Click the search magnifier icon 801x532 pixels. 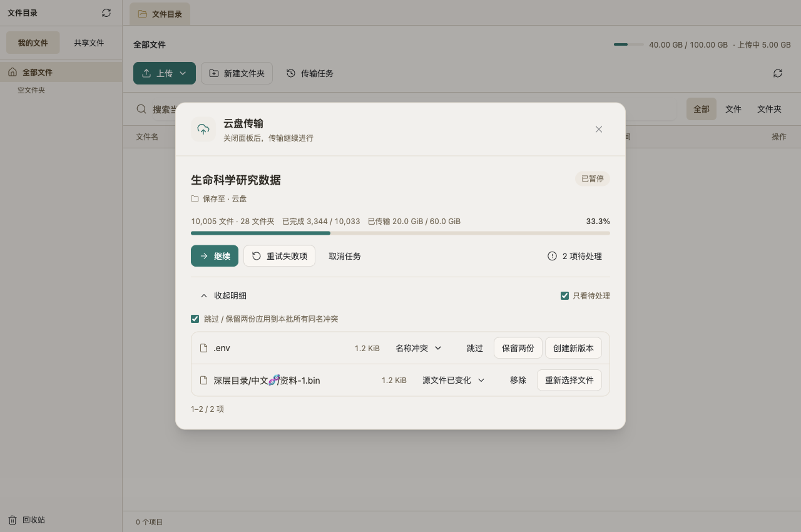pyautogui.click(x=141, y=109)
